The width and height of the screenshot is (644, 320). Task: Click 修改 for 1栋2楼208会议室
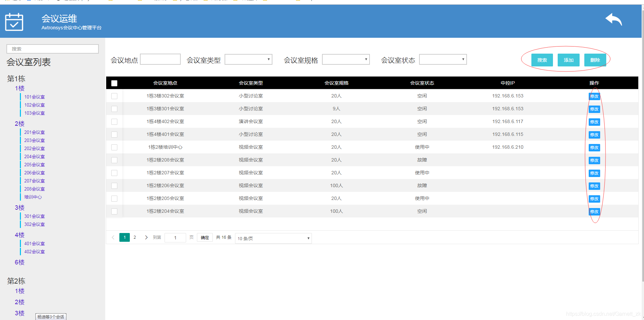pos(594,161)
